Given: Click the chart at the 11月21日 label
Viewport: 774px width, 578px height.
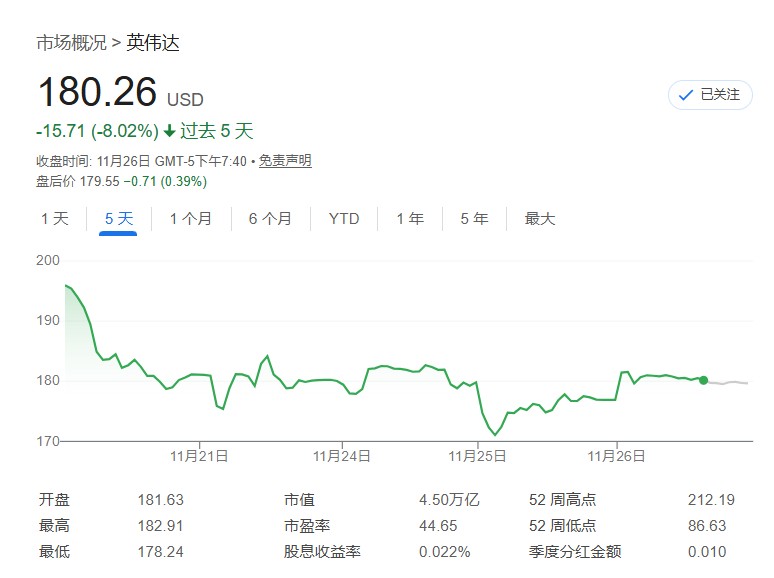Looking at the screenshot, I should pos(202,456).
